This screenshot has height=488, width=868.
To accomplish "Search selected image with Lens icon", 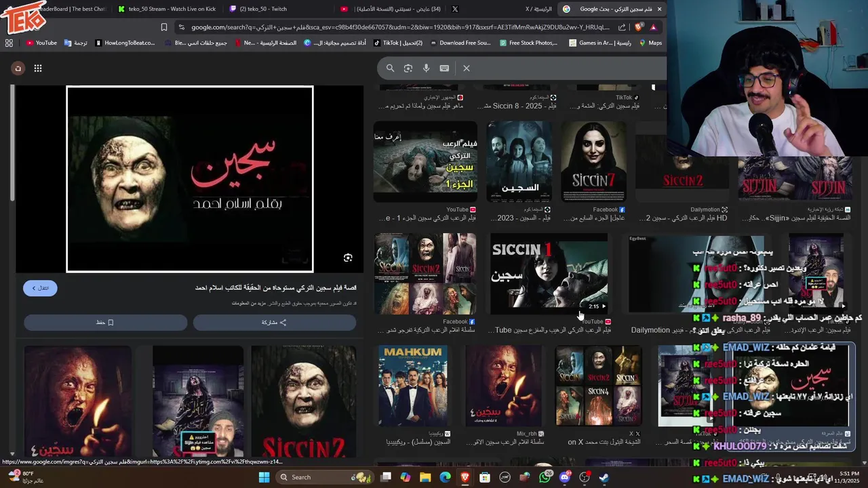I will click(348, 258).
